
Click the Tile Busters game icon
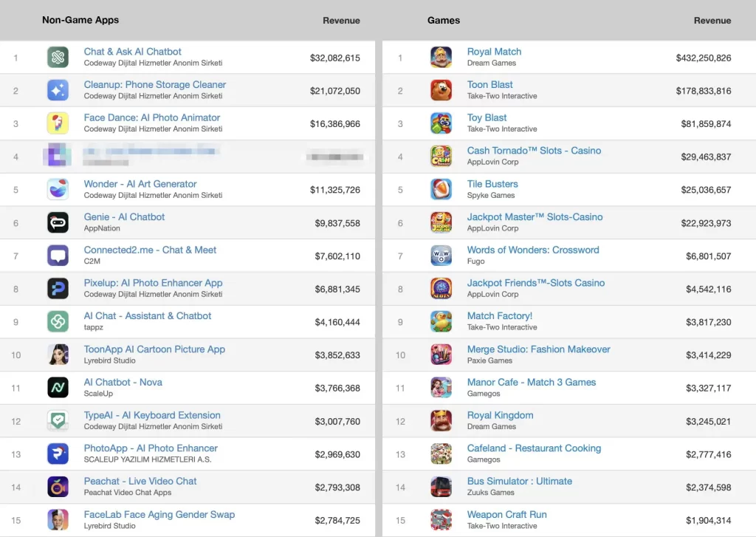441,189
